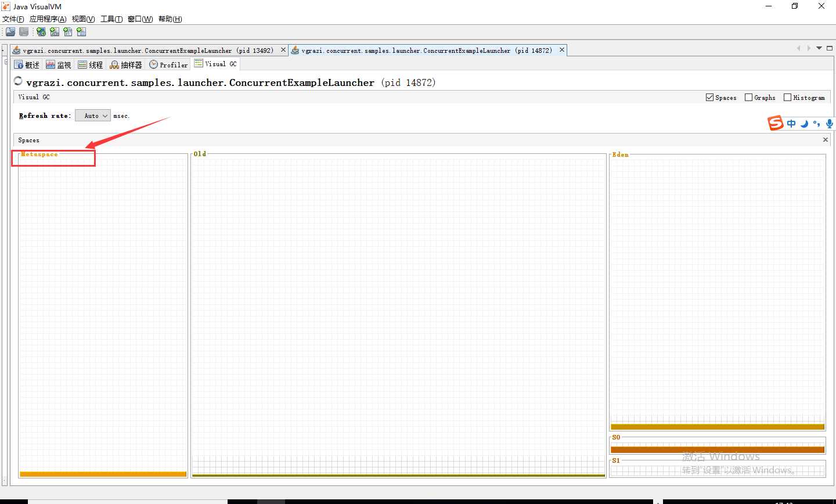Click the Old space label
This screenshot has width=836, height=504.
(200, 154)
